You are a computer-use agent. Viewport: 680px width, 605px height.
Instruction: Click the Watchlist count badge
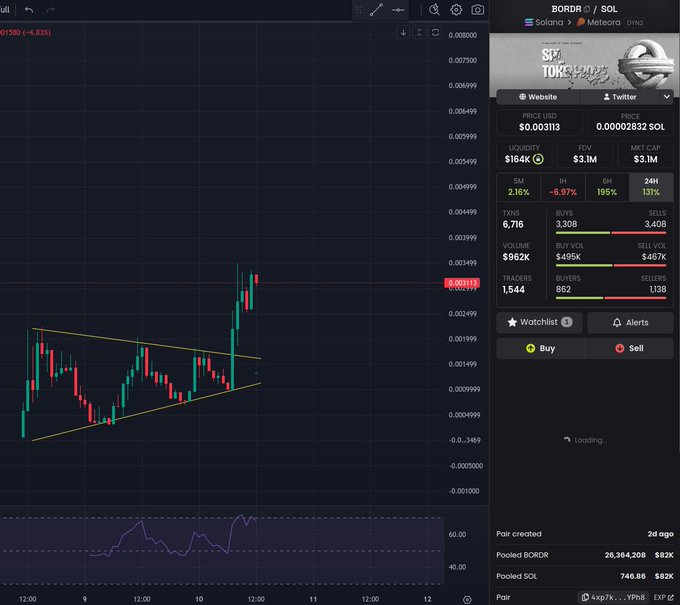coord(566,322)
